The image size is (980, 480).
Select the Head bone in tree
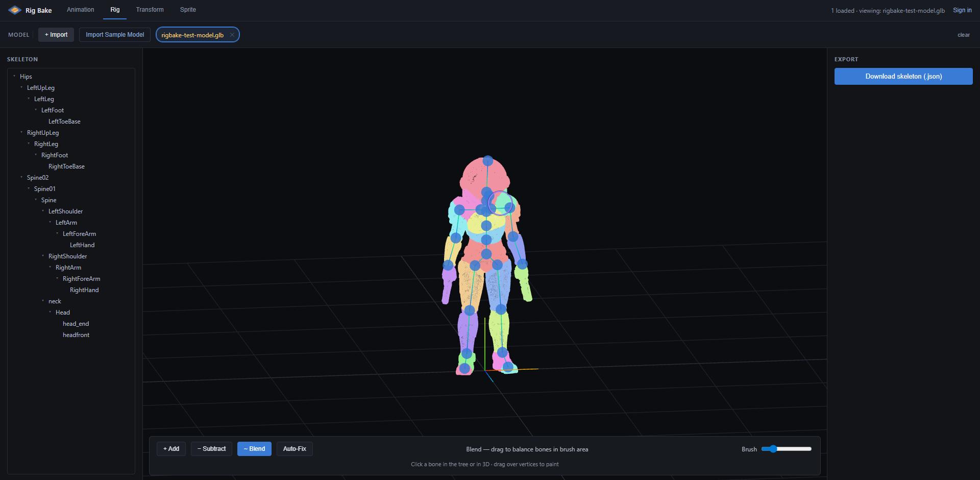click(63, 313)
